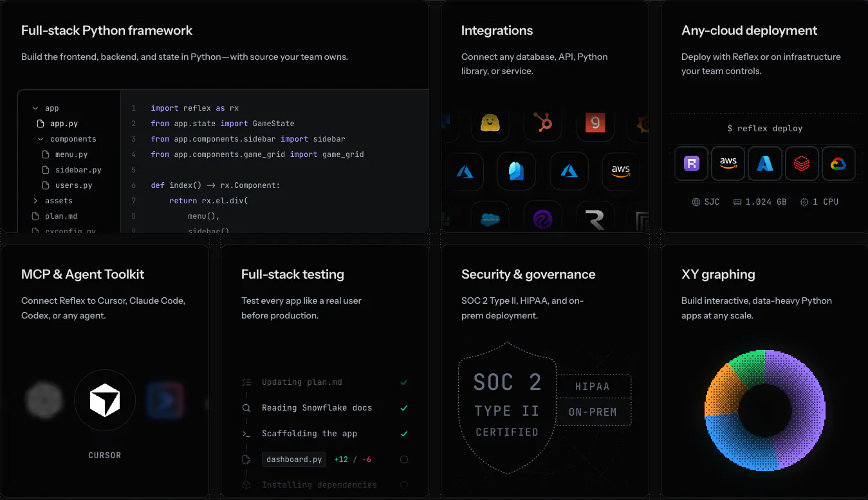This screenshot has height=500, width=868.
Task: Click the orange HubSpot integration icon
Action: 542,123
